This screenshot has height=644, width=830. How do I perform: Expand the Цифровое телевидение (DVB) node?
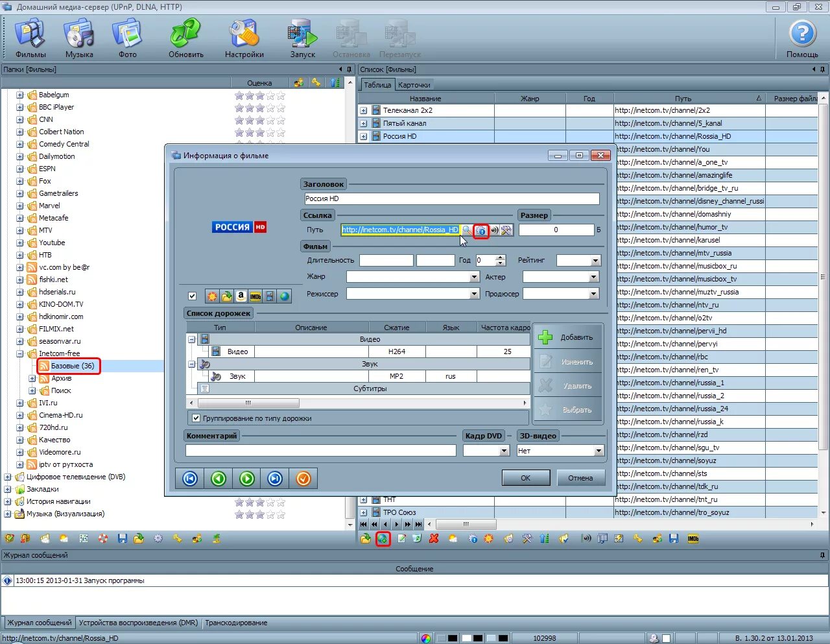[x=7, y=477]
